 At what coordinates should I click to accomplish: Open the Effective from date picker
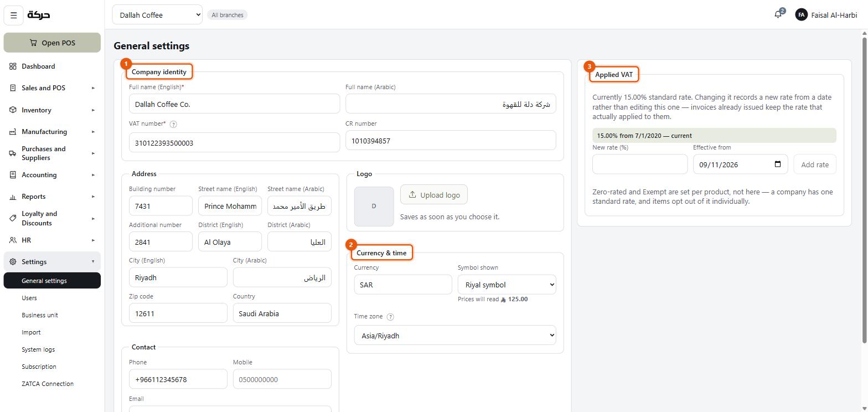[778, 164]
